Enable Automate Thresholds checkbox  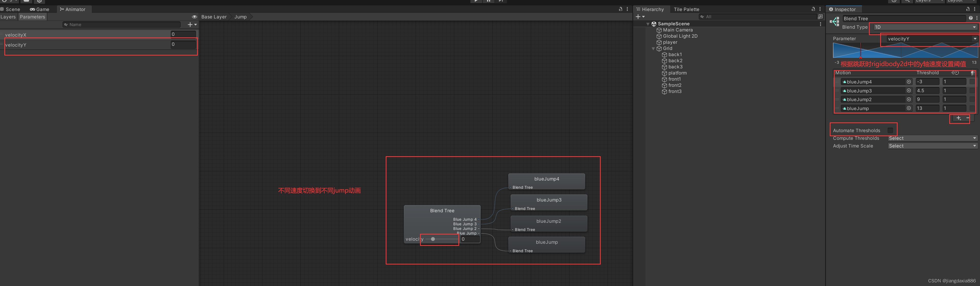(890, 131)
